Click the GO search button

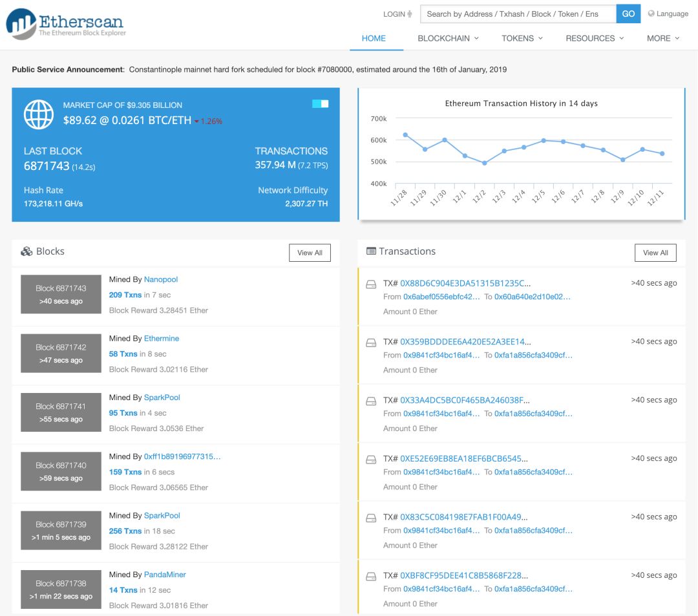point(628,14)
